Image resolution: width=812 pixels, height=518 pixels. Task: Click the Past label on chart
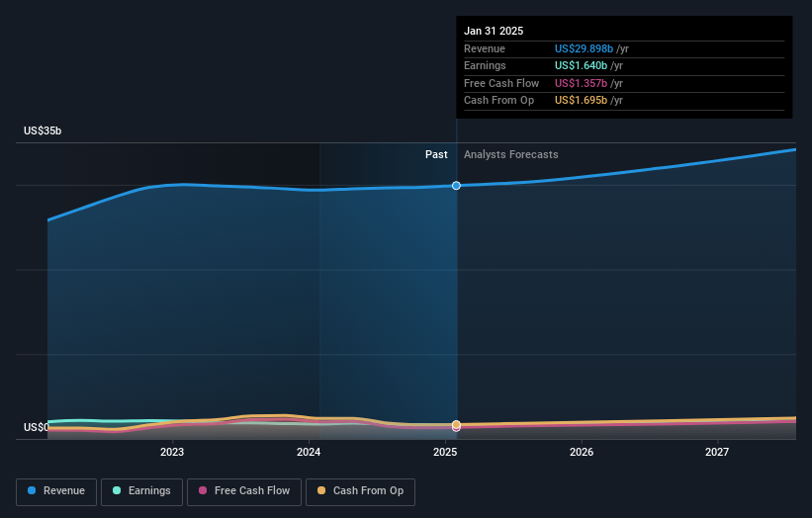pyautogui.click(x=436, y=154)
